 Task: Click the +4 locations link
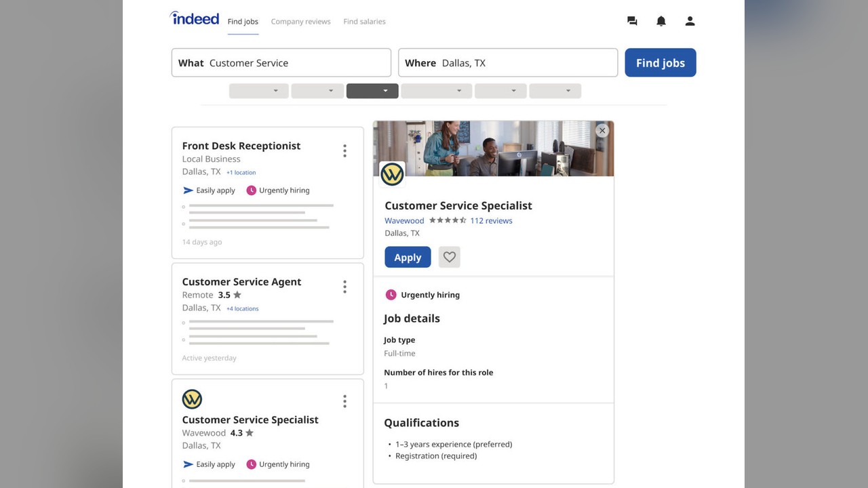coord(242,309)
